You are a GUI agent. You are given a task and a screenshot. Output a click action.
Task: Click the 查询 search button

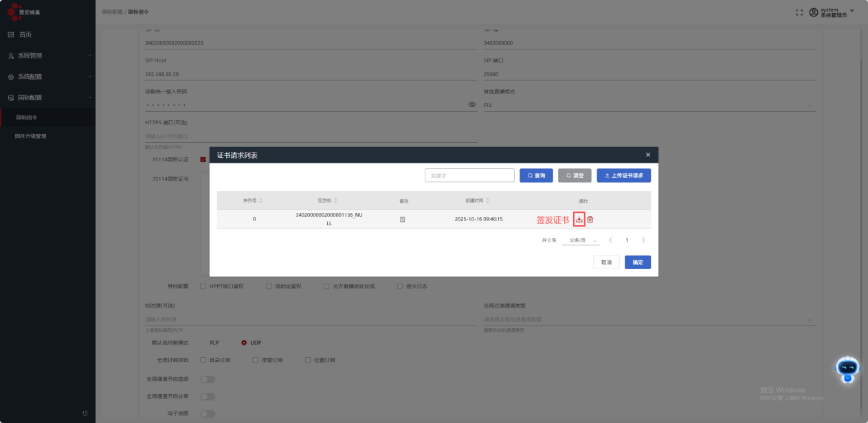(x=536, y=176)
